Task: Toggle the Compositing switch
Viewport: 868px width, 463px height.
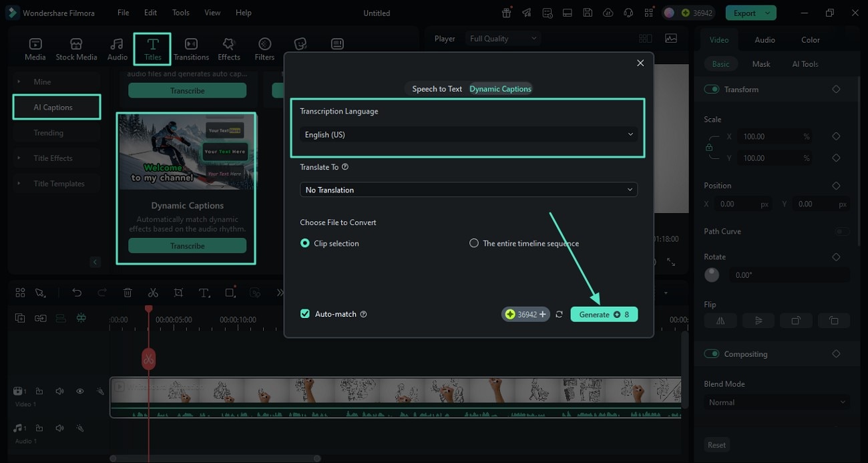Action: tap(712, 353)
